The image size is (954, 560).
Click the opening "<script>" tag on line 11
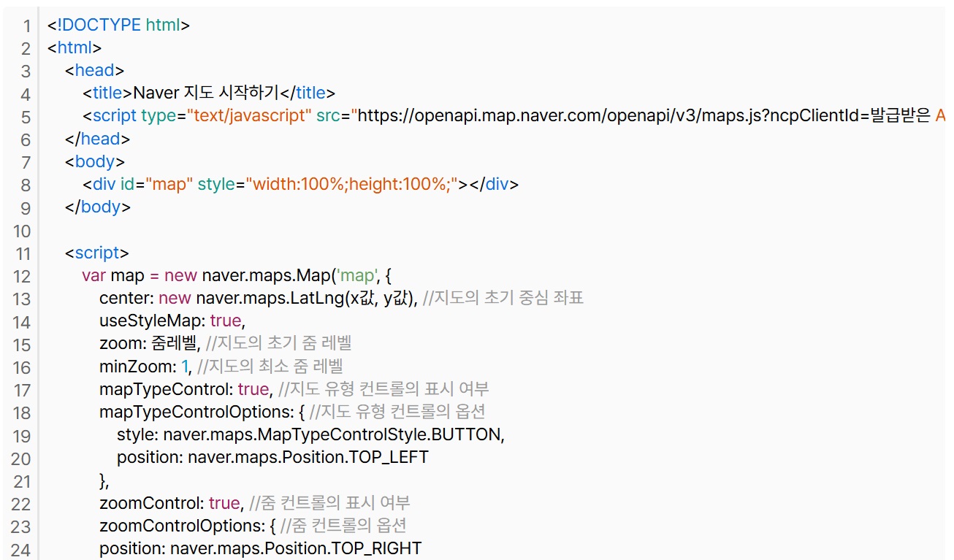tap(97, 253)
